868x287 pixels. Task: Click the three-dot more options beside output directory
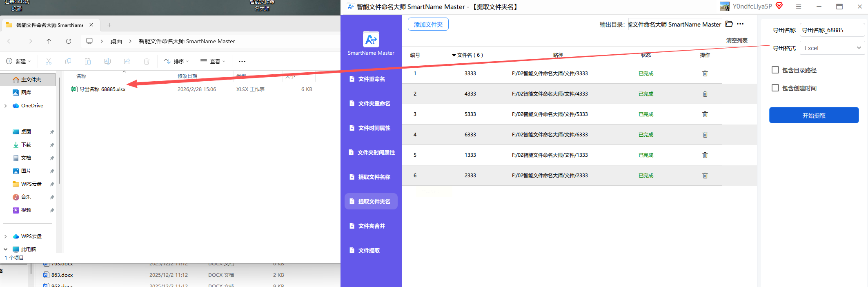[740, 24]
